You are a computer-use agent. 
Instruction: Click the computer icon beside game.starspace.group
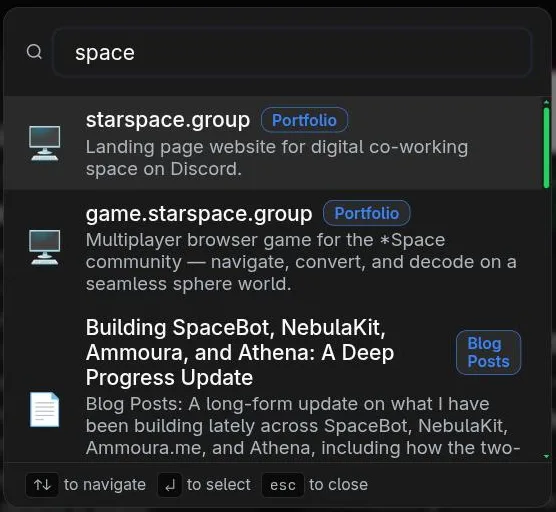45,247
